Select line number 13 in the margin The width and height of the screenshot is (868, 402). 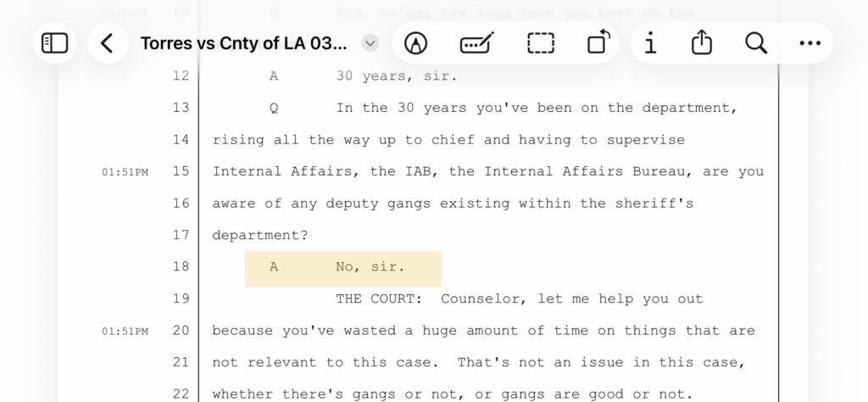click(x=180, y=108)
